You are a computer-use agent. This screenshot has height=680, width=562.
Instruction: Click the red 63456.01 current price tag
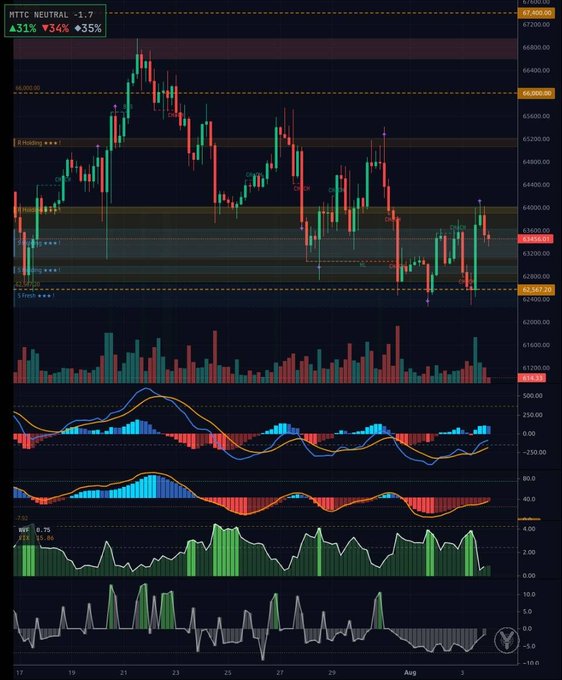click(536, 239)
